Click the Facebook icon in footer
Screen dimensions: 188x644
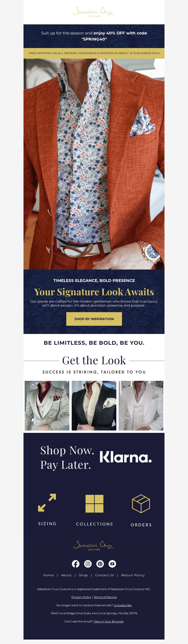pyautogui.click(x=75, y=564)
